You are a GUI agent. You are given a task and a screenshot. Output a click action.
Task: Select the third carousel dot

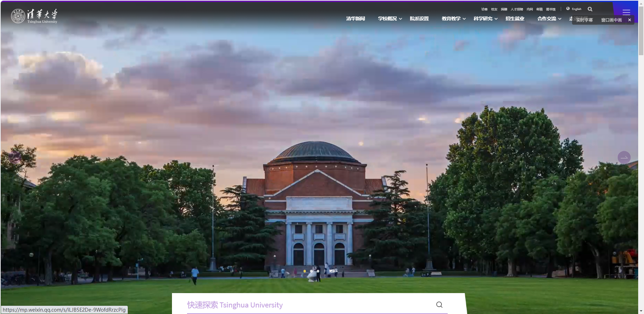(x=318, y=271)
